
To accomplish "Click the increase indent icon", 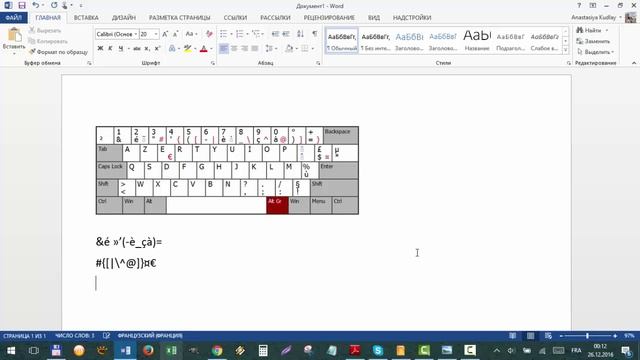I will [286, 34].
